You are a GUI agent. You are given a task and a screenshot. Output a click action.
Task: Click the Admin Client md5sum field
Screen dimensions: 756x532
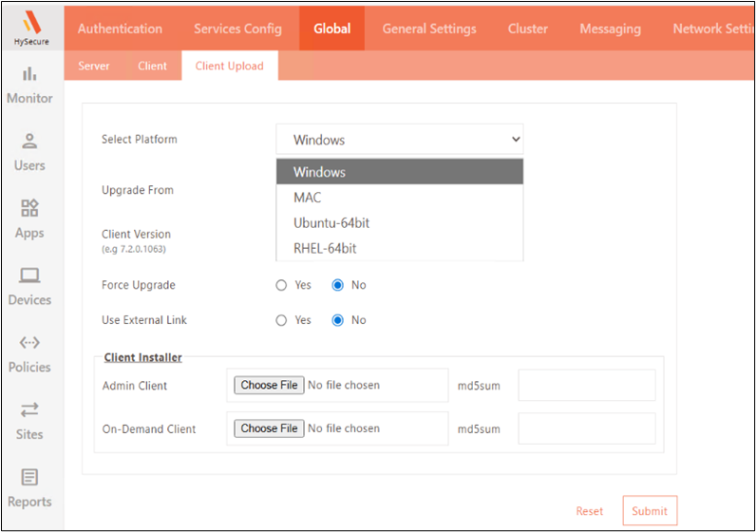click(586, 386)
